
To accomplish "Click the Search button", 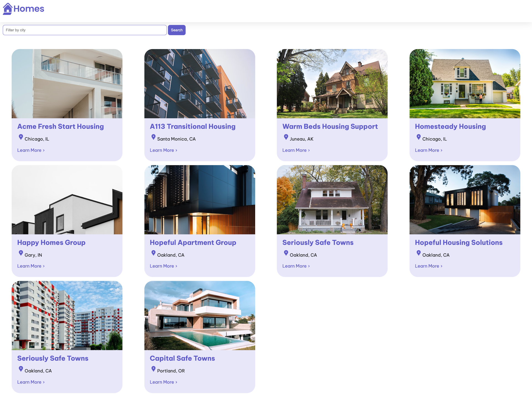I will click(177, 30).
